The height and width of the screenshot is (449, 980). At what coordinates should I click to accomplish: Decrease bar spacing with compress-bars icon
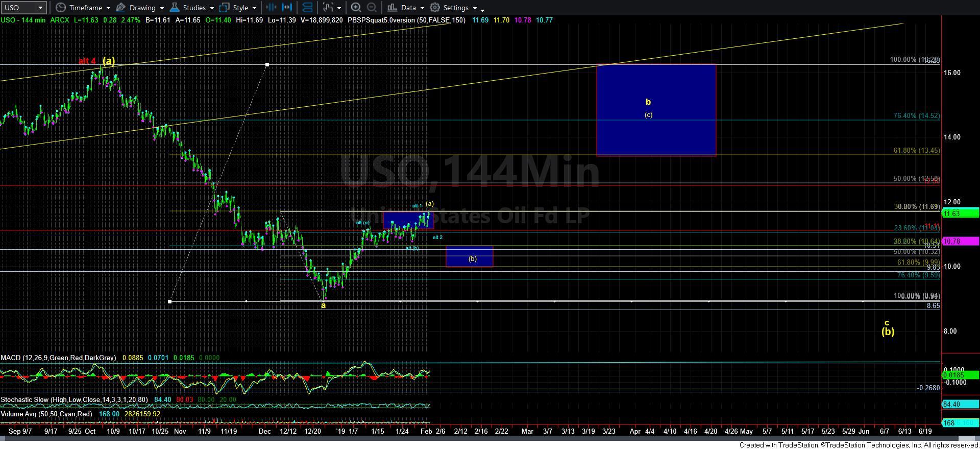[x=271, y=8]
